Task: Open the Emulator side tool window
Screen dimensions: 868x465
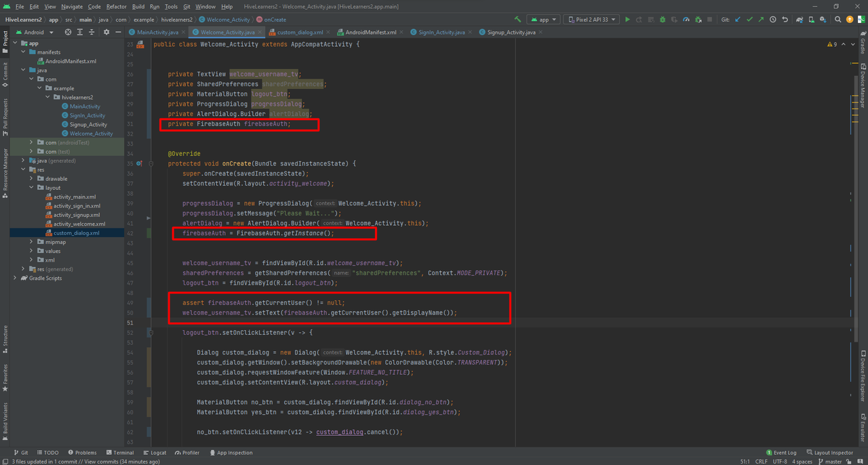Action: click(863, 427)
